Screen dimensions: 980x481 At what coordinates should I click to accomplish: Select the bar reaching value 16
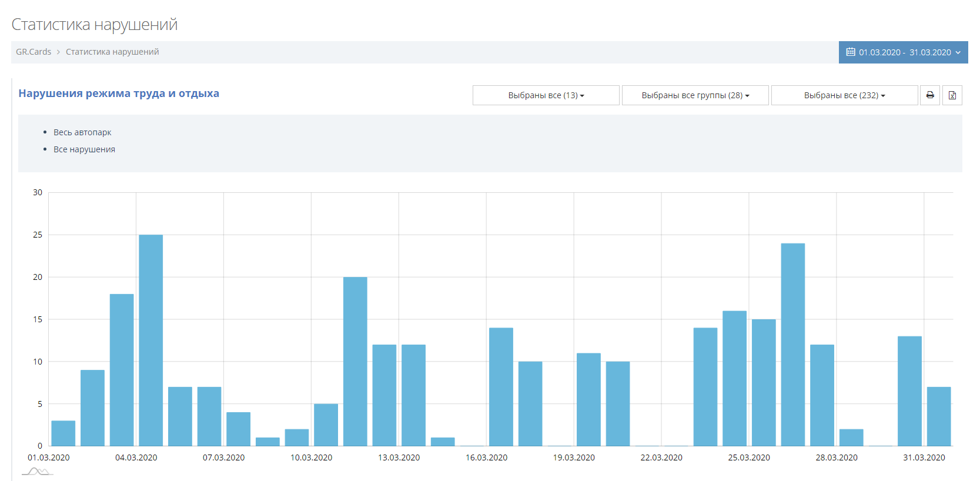click(734, 378)
